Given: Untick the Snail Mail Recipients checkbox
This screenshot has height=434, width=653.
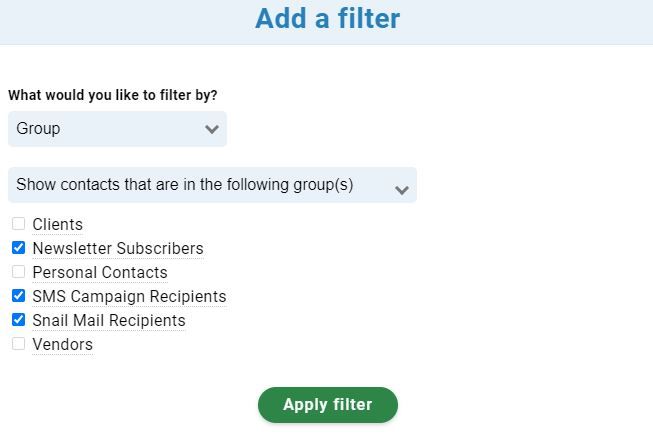Looking at the screenshot, I should tap(18, 320).
